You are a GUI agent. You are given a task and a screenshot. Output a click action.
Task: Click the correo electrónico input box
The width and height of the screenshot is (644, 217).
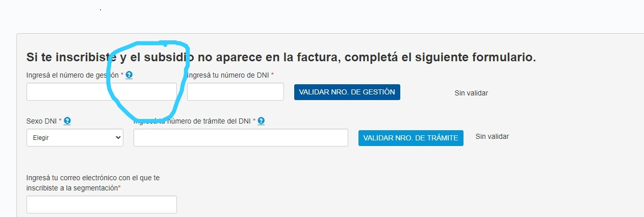click(101, 204)
